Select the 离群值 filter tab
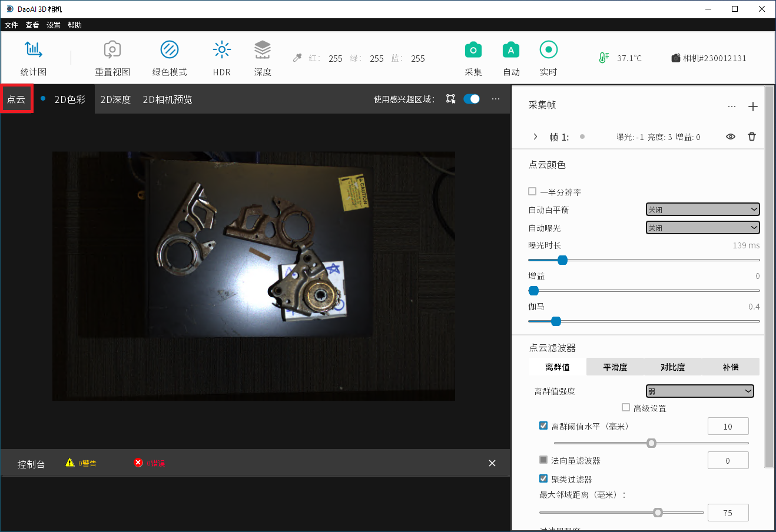 click(557, 367)
